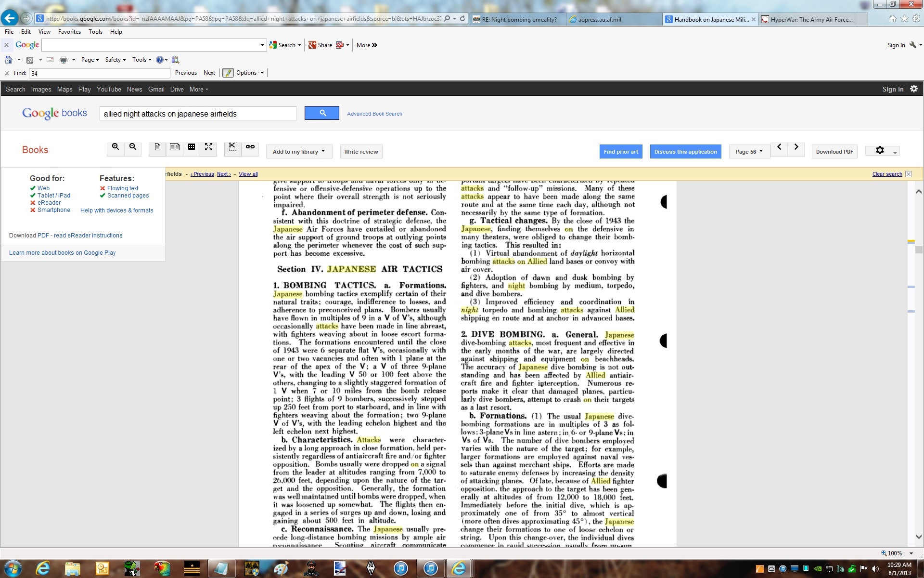
Task: Click the browser back arrow button
Action: click(9, 18)
